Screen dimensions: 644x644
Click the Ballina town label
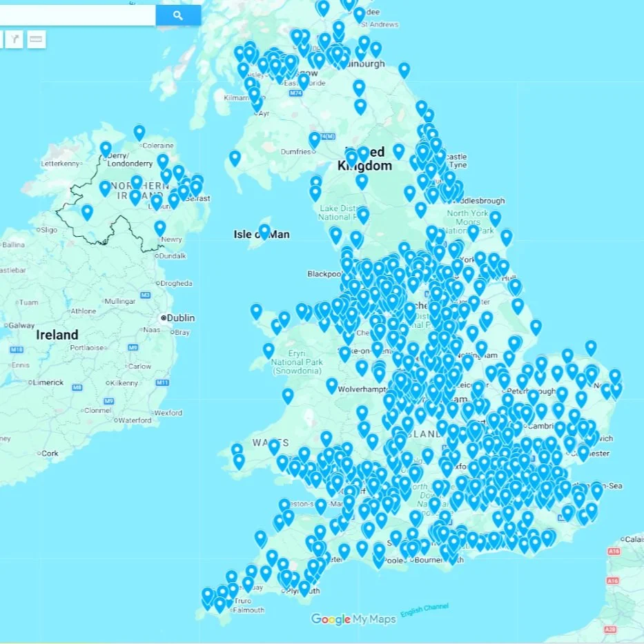point(14,245)
